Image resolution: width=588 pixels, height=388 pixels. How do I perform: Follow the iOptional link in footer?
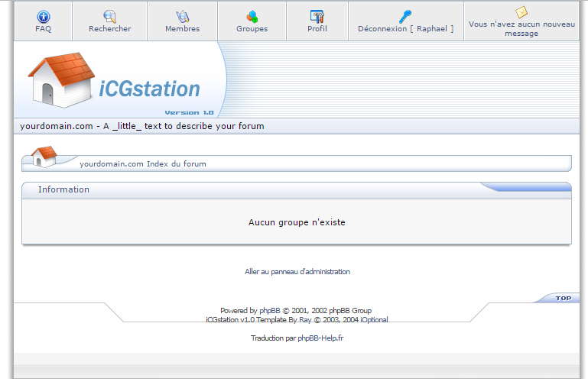374,320
